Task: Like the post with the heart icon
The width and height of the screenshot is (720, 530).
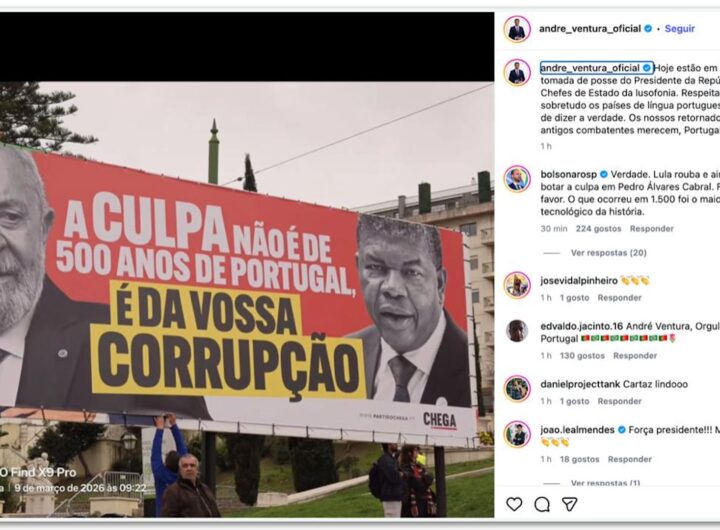Action: (514, 504)
